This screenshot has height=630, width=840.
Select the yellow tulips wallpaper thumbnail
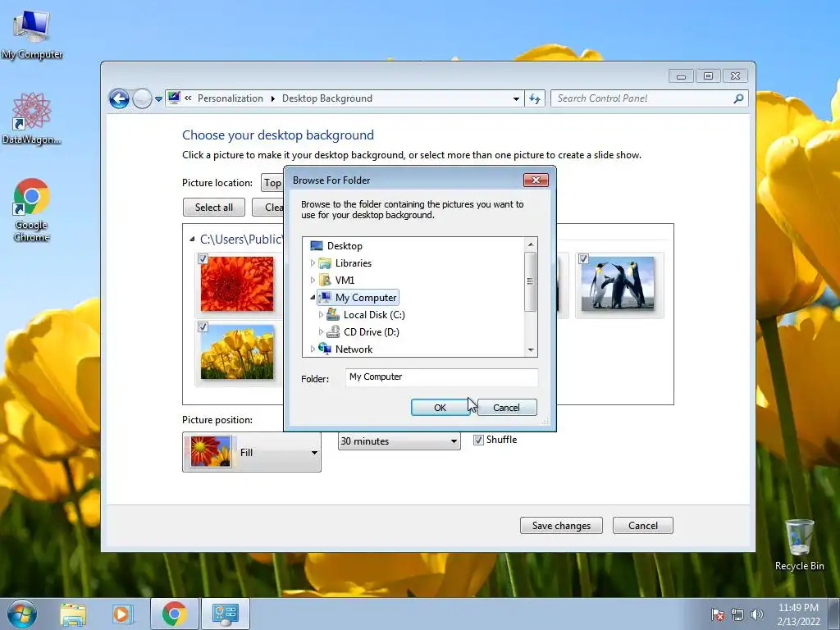(x=237, y=352)
